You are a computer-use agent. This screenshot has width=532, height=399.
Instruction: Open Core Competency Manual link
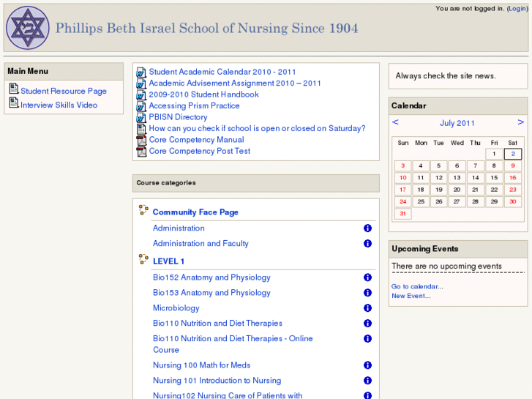pyautogui.click(x=196, y=140)
